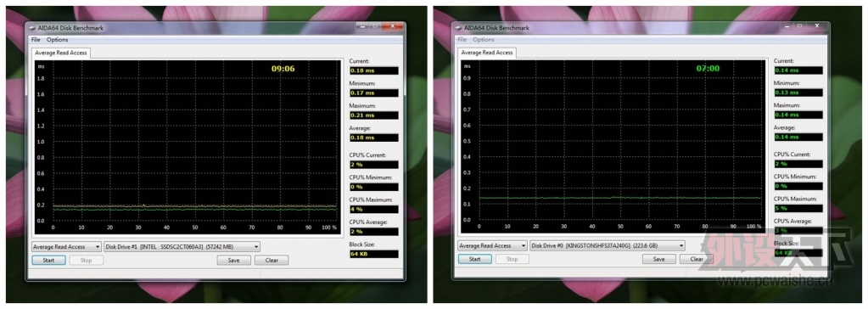The image size is (868, 309).
Task: Maximize the Intel drive benchmark window
Action: (x=375, y=26)
